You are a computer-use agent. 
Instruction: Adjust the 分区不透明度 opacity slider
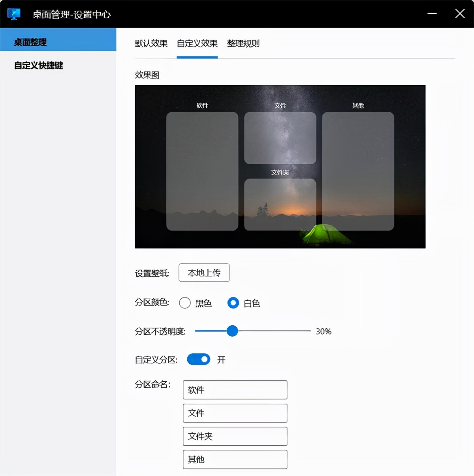coord(232,331)
